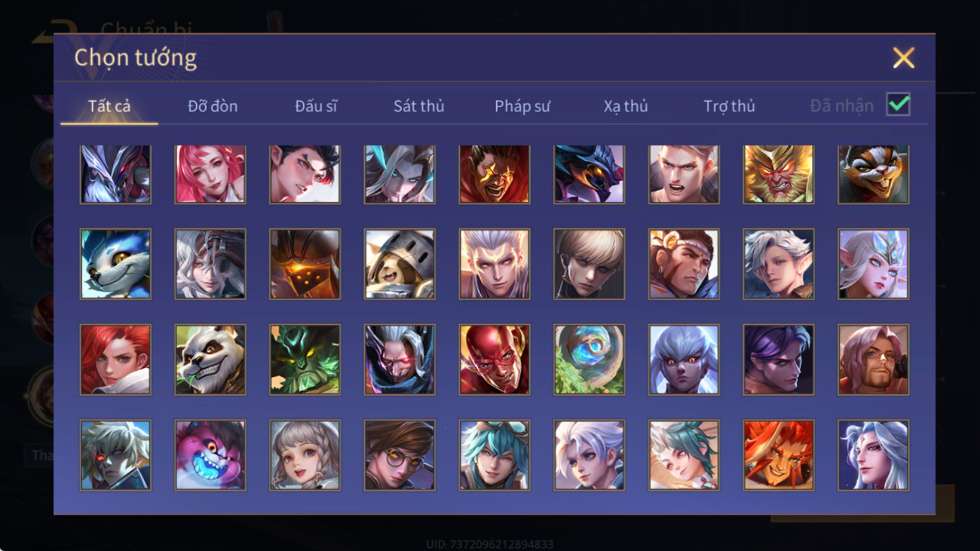
Task: Close the Chọn tướng dialog
Action: tap(904, 58)
